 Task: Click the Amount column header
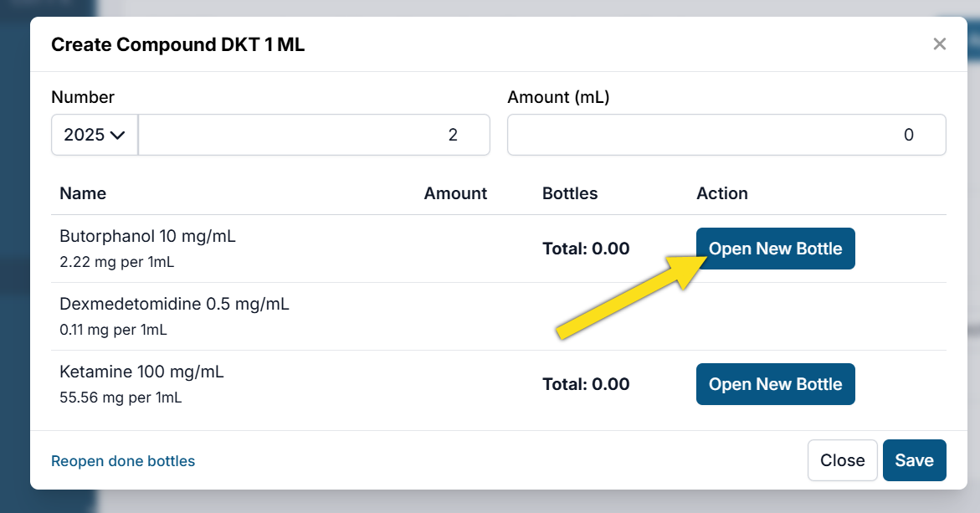point(455,193)
